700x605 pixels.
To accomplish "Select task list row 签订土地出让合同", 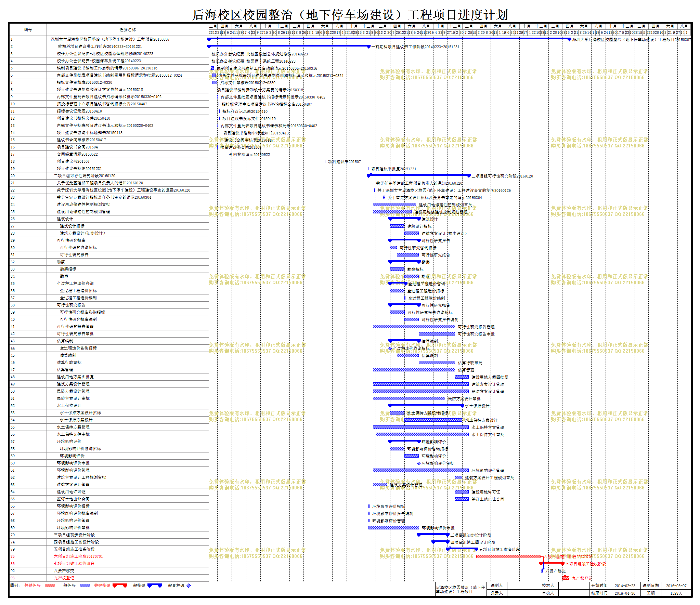I will pyautogui.click(x=109, y=499).
